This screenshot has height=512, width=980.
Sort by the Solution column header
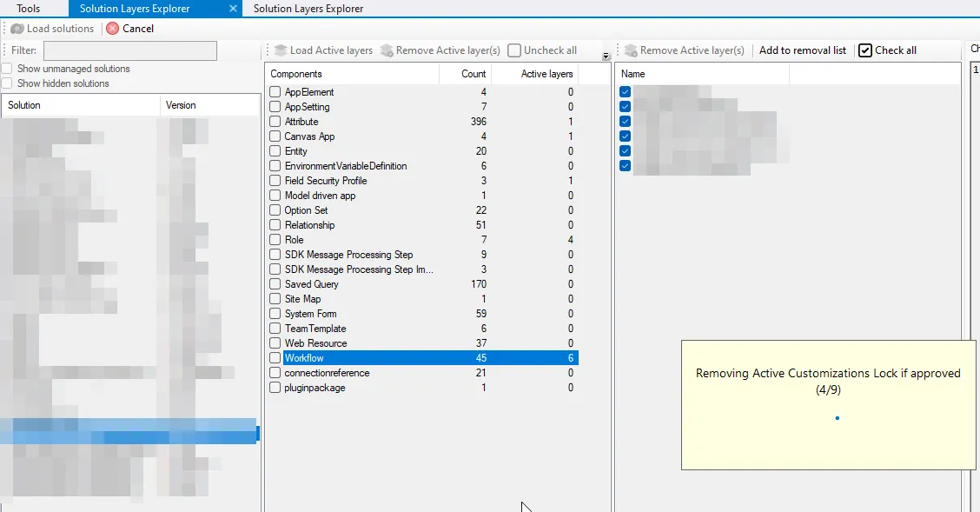pos(81,105)
